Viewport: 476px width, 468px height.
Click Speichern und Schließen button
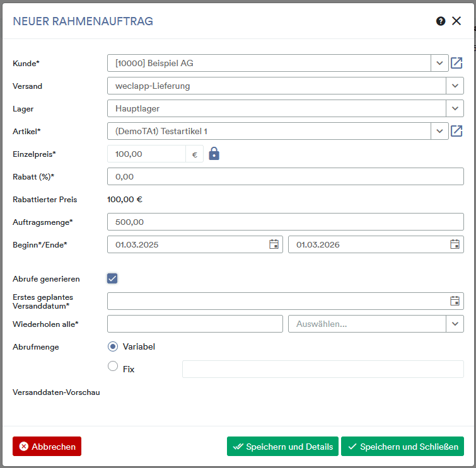coord(402,446)
